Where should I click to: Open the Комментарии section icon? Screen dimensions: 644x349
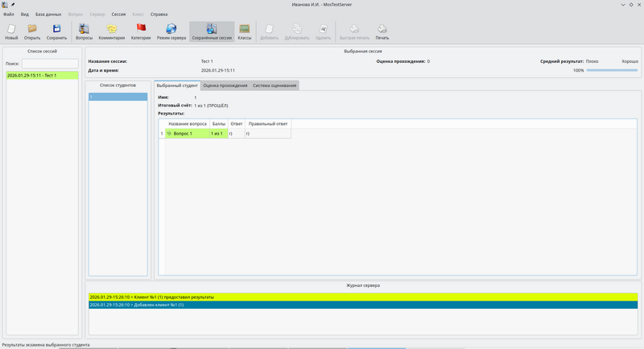coord(112,31)
